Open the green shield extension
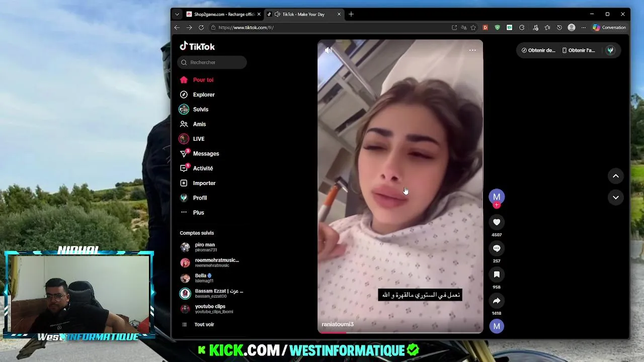 [x=498, y=28]
